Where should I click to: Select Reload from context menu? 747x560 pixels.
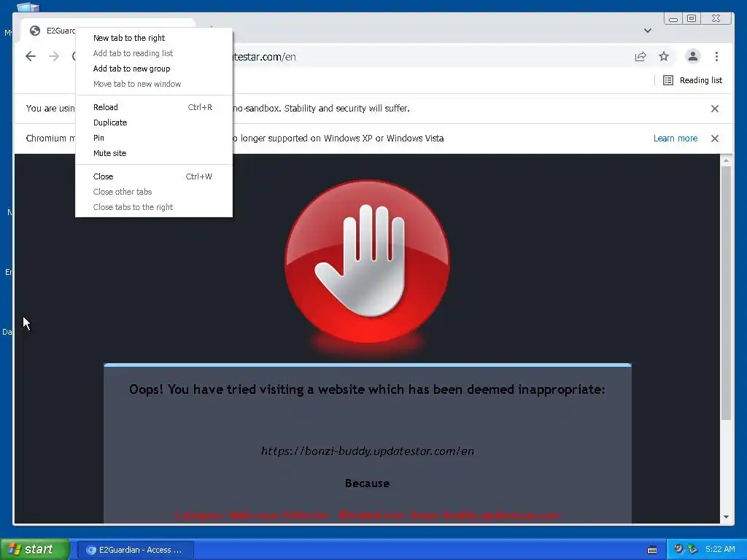click(154, 107)
